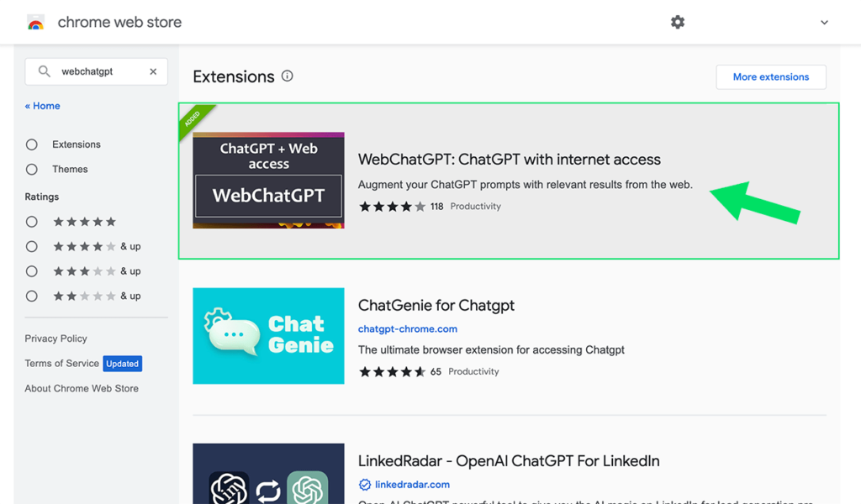Choose the 4 stars and up rating filter
861x504 pixels.
[x=31, y=246]
